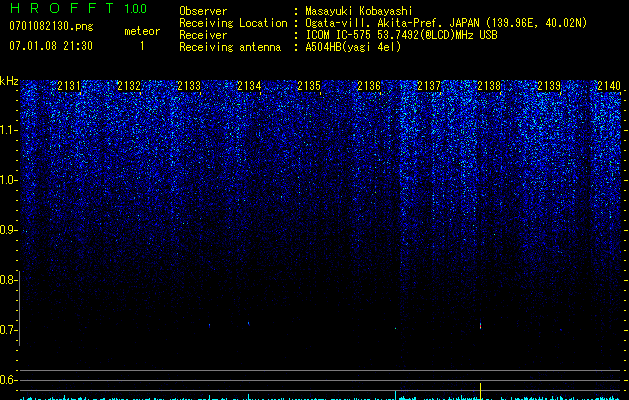The height and width of the screenshot is (400, 629).
Task: Click the 0.9 kHz axis label
Action: tap(8, 230)
